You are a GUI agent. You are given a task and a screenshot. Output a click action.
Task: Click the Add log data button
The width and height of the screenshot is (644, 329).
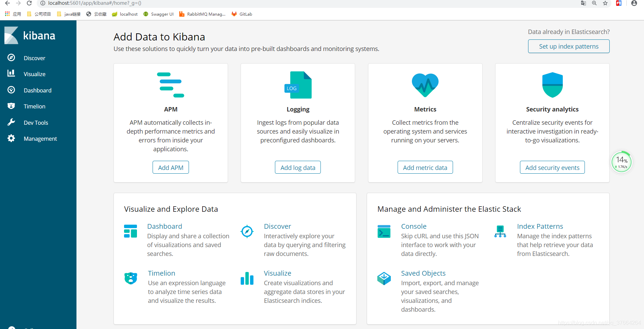(298, 167)
